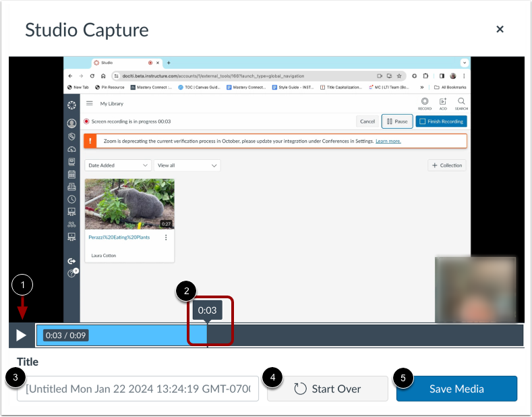Viewport: 532px width, 417px height.
Task: Click the Canvas logo icon in the sidebar
Action: pos(71,105)
